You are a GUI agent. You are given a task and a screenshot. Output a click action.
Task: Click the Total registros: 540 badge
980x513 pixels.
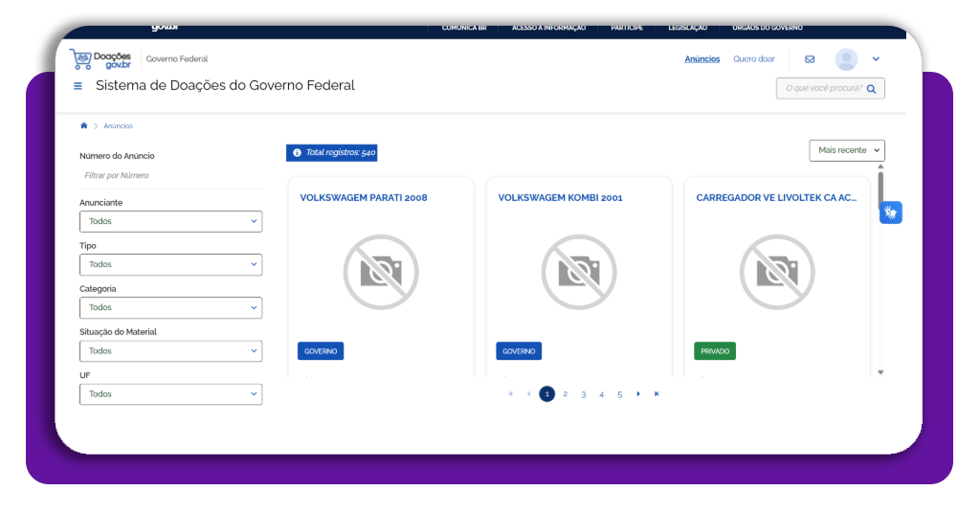[332, 153]
